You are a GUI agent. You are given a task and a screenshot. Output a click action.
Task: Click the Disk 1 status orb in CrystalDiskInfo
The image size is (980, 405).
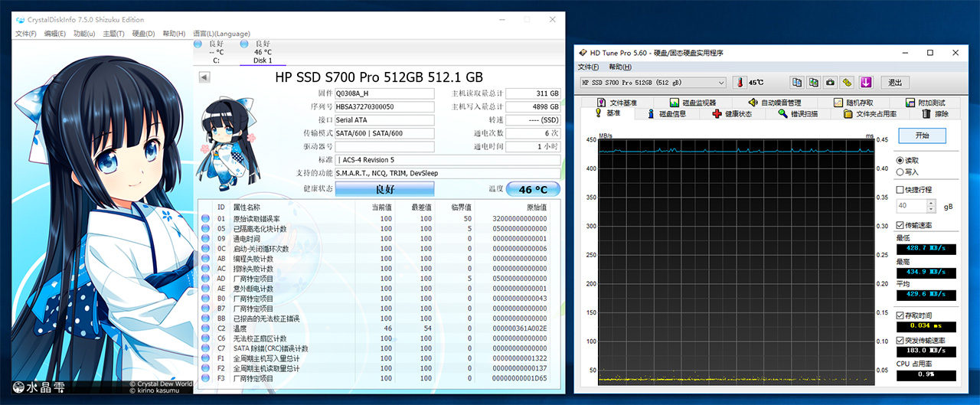coord(245,44)
